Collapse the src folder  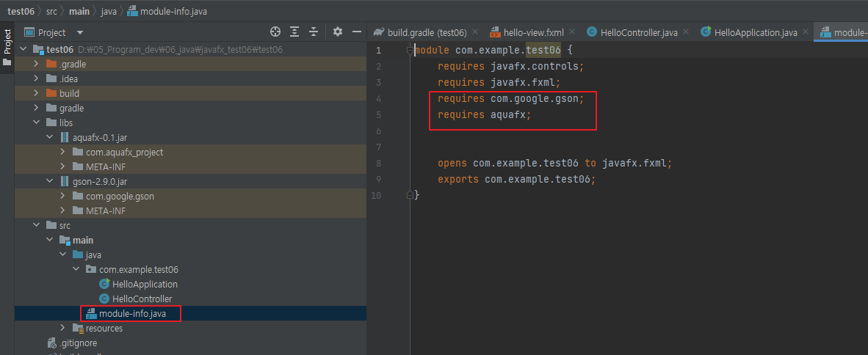pyautogui.click(x=36, y=226)
